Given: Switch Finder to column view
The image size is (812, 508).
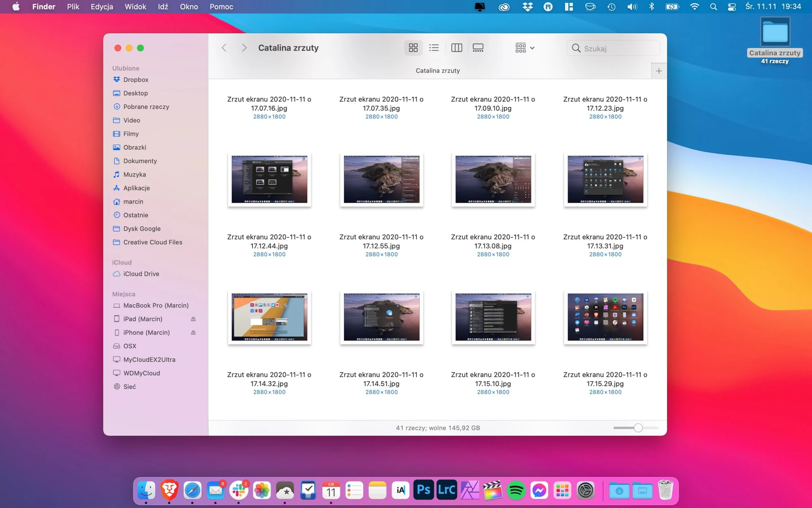Looking at the screenshot, I should pyautogui.click(x=456, y=48).
